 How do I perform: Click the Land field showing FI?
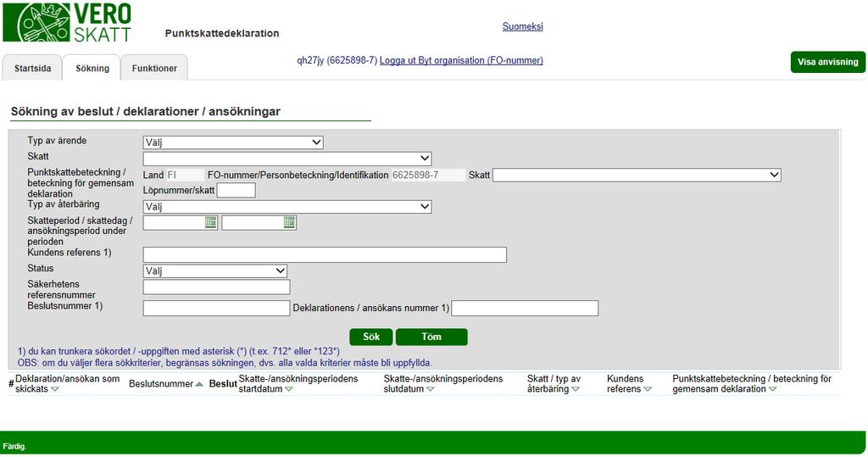click(x=186, y=175)
